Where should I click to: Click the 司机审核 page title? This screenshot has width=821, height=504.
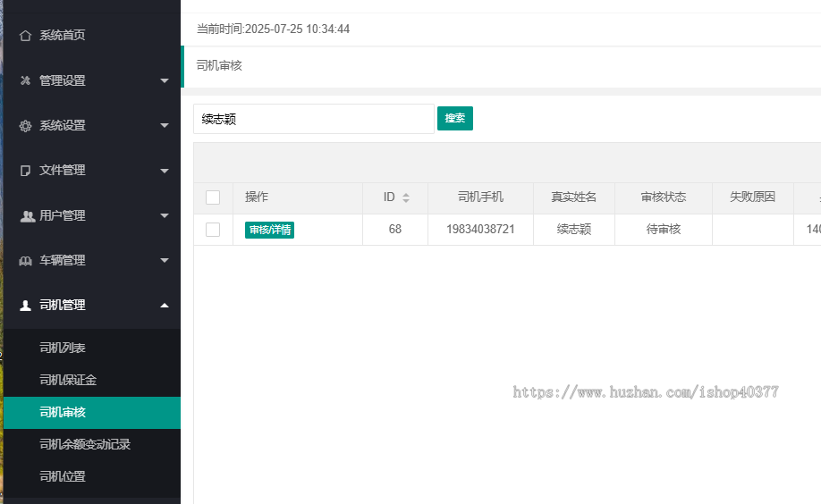pyautogui.click(x=219, y=66)
